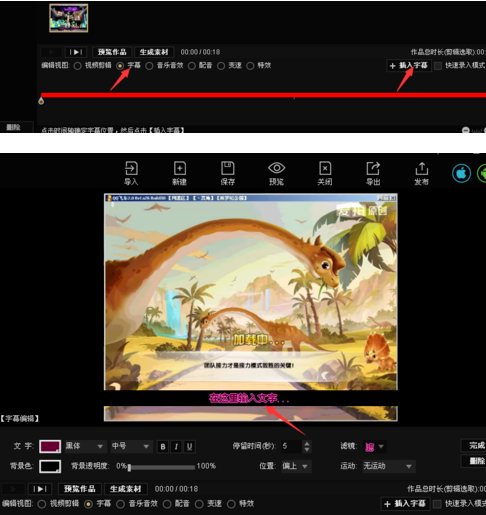Open the 黑体 font dropdown
This screenshot has height=515, width=486.
pyautogui.click(x=84, y=446)
